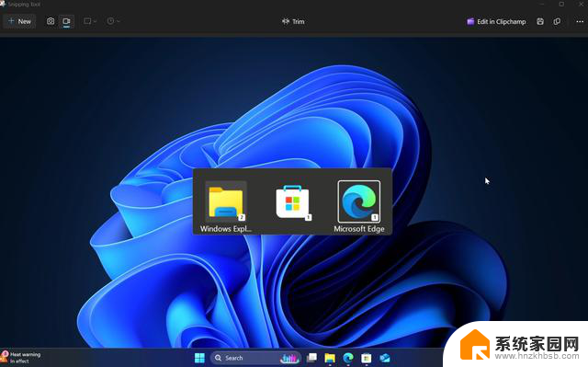Image resolution: width=588 pixels, height=367 pixels.
Task: Open Task View on the taskbar
Action: [x=311, y=358]
